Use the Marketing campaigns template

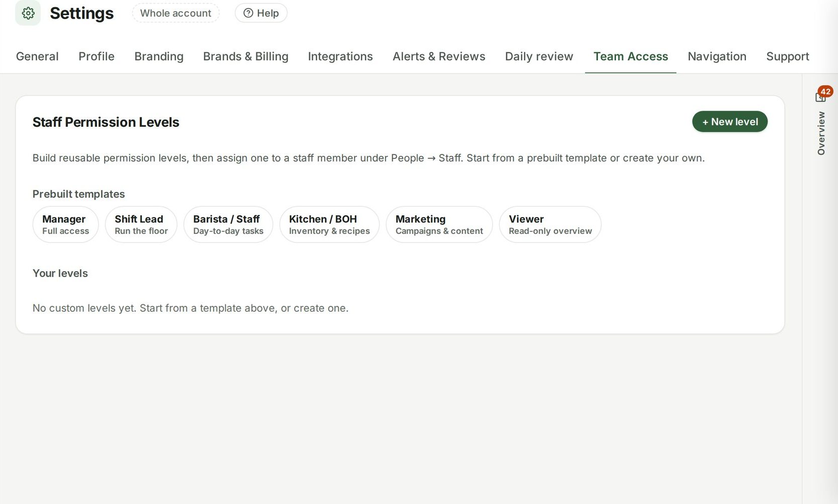[439, 224]
